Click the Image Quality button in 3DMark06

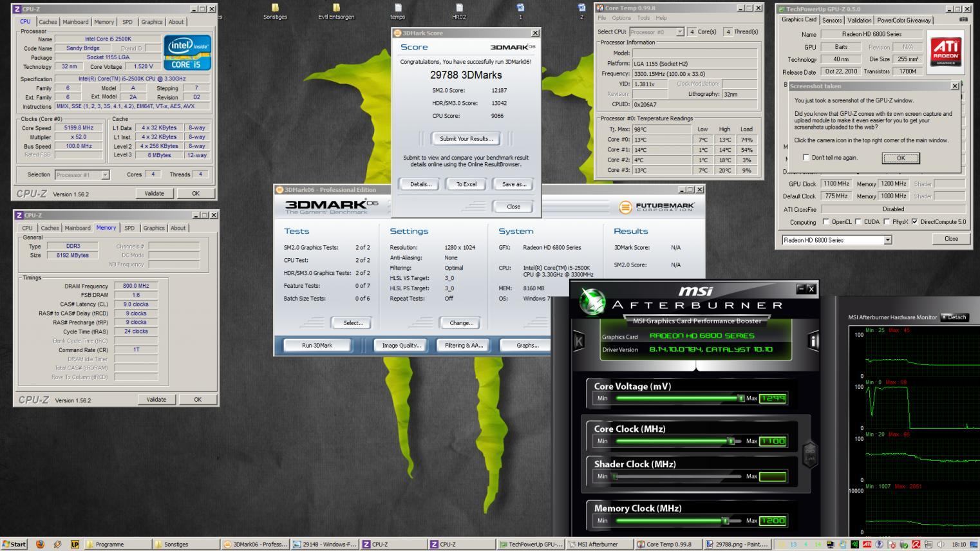pos(401,346)
